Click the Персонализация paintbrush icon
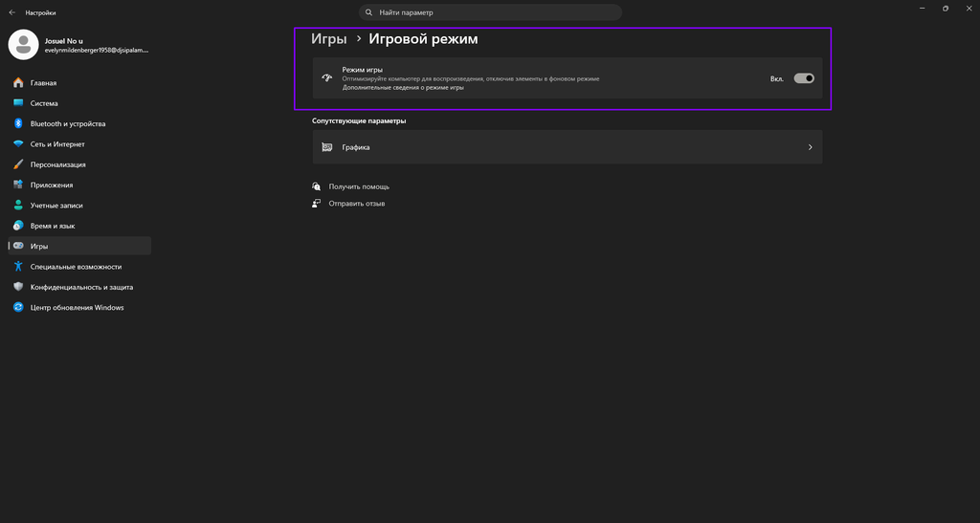980x523 pixels. point(18,164)
